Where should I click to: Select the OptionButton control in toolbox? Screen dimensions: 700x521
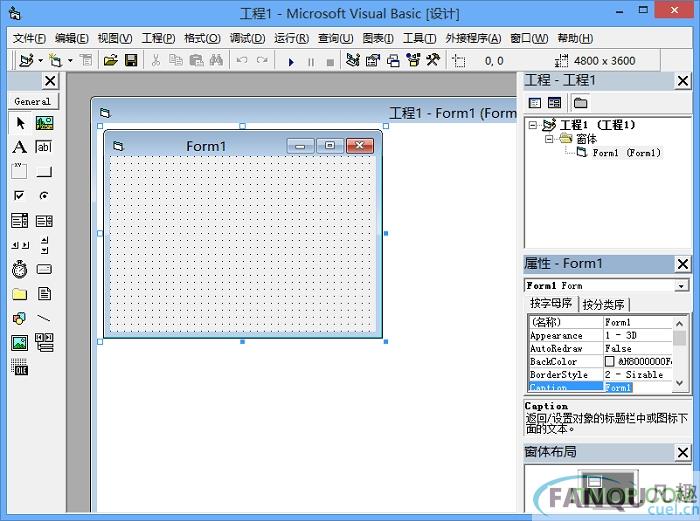[44, 196]
